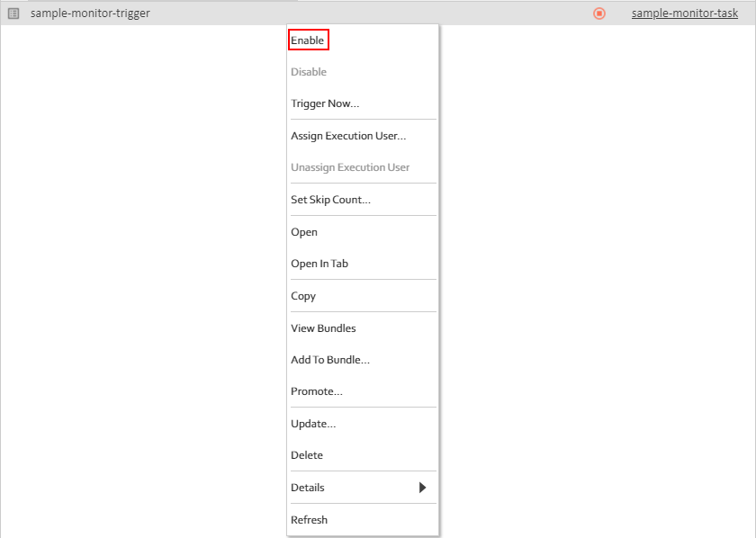This screenshot has height=538, width=756.
Task: Click the trigger type icon beside sample-monitor-trigger
Action: click(13, 13)
